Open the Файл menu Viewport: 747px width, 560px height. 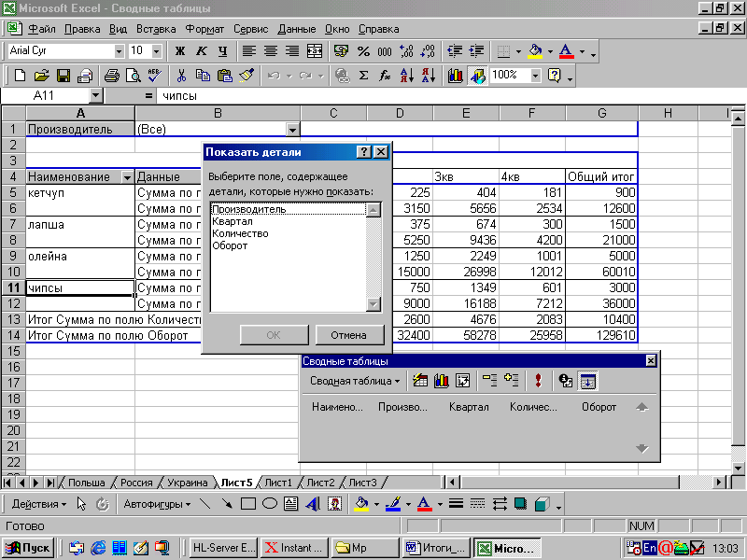(x=42, y=29)
